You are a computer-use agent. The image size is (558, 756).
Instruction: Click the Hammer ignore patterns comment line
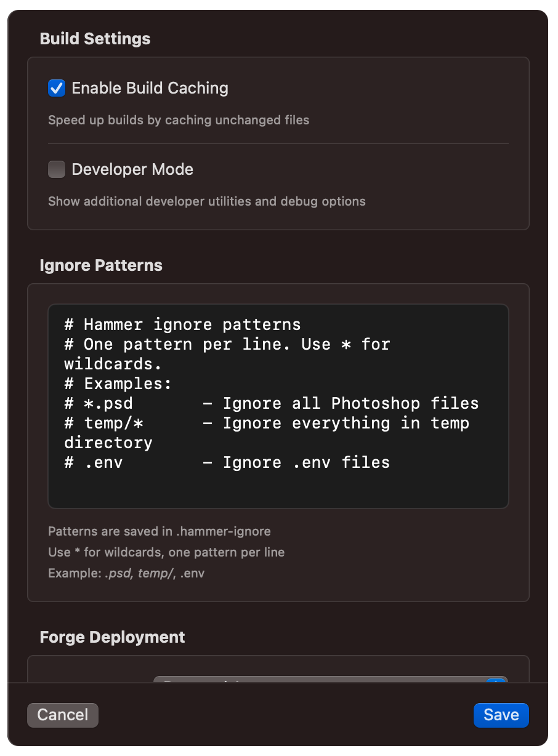tap(182, 324)
